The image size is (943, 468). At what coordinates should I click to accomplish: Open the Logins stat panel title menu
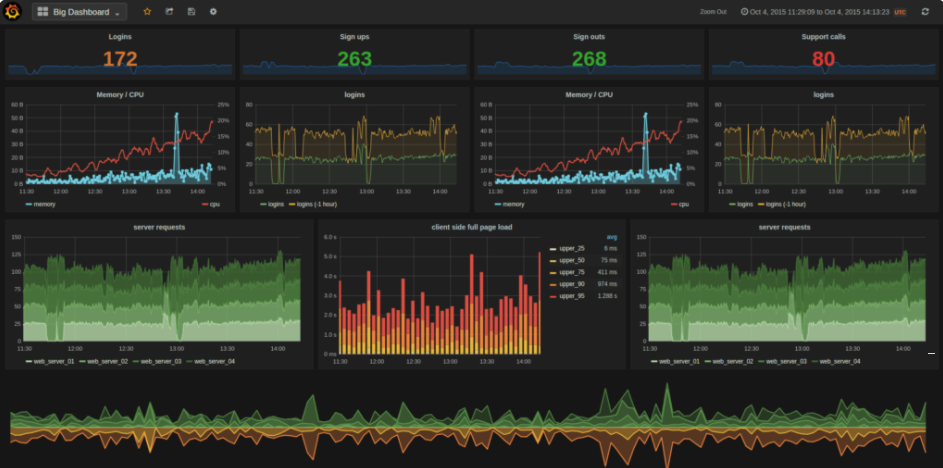coord(120,37)
